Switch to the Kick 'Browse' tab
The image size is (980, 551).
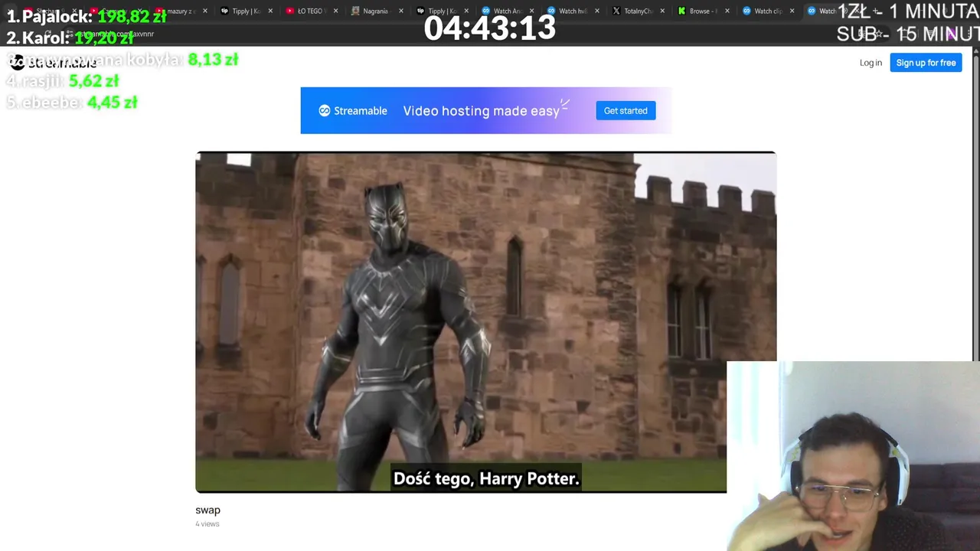coord(702,11)
